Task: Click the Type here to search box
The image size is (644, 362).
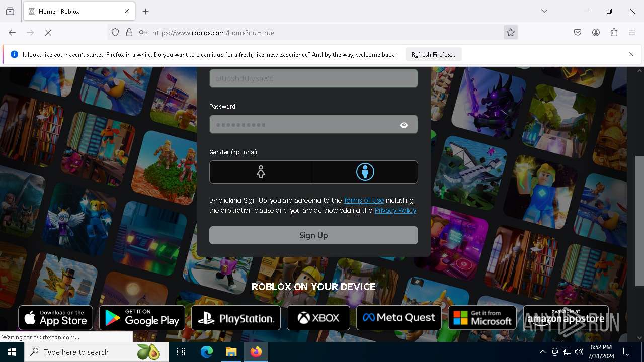Action: point(97,352)
